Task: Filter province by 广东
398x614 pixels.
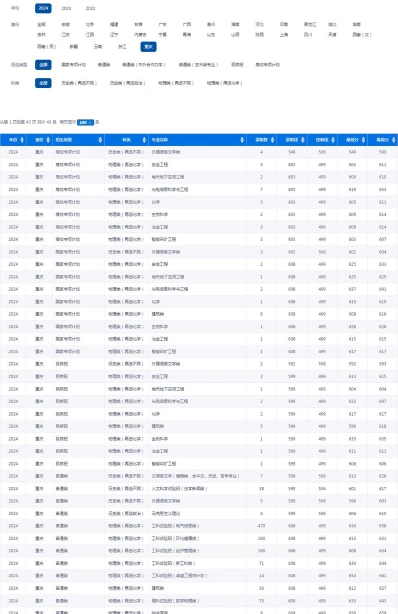Action: pos(163,24)
